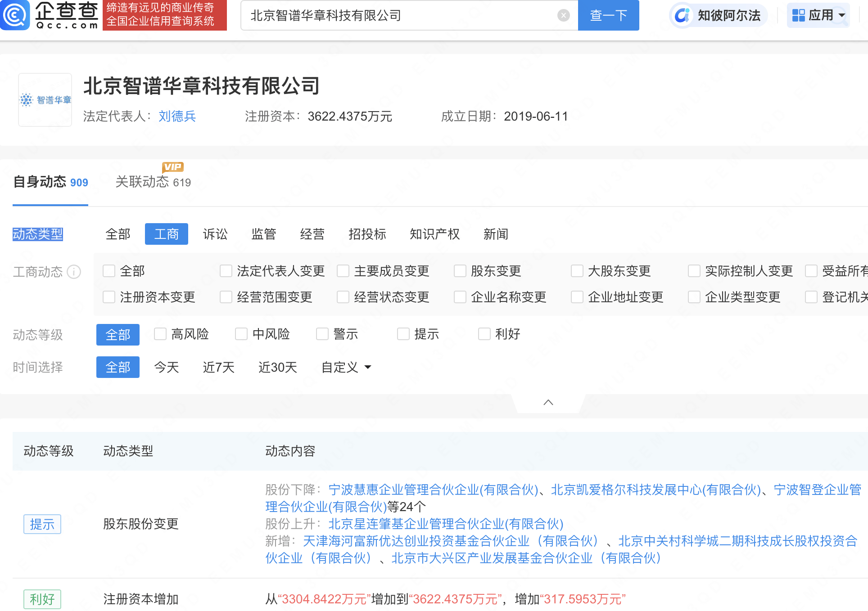Click the highlighted 动态类型 label

point(38,234)
